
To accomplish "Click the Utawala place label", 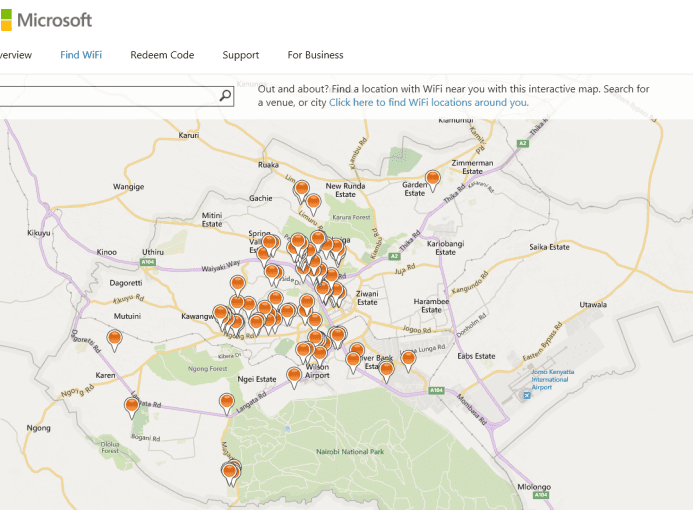I will (x=593, y=304).
